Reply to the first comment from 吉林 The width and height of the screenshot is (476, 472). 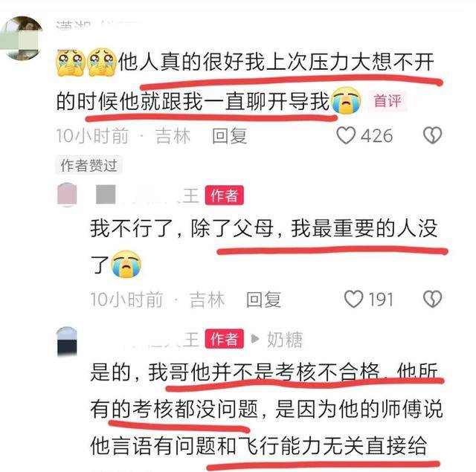tap(229, 135)
